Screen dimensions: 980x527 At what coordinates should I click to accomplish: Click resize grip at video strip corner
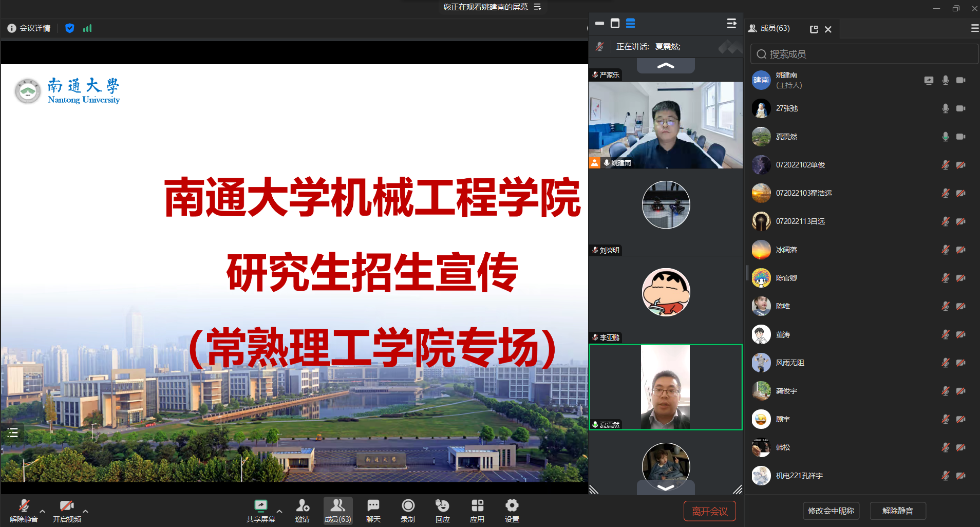[737, 489]
